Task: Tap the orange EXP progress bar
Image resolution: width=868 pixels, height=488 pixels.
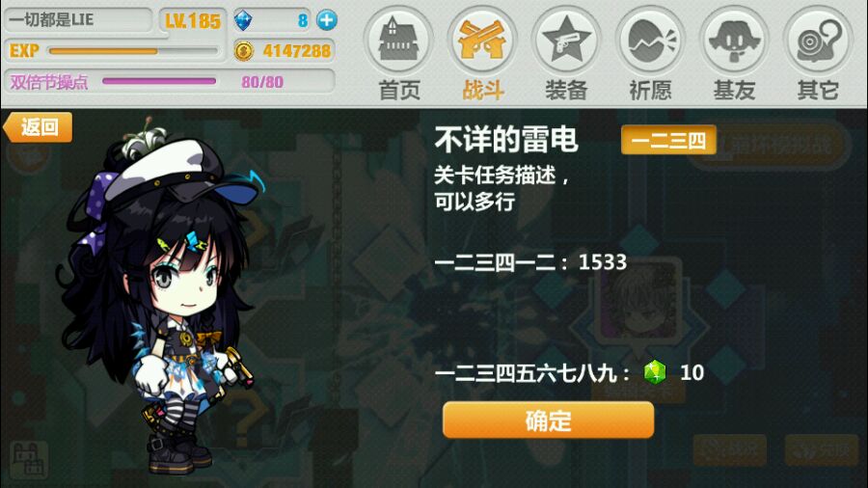Action: click(x=133, y=51)
